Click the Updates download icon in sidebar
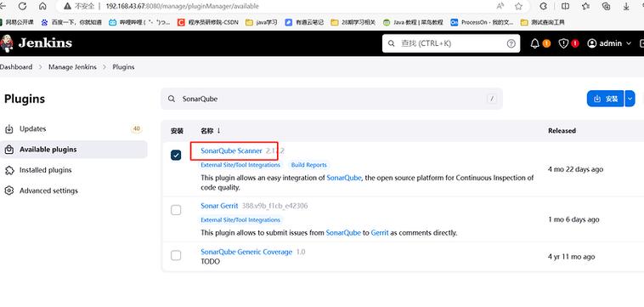The width and height of the screenshot is (644, 307). coord(9,129)
